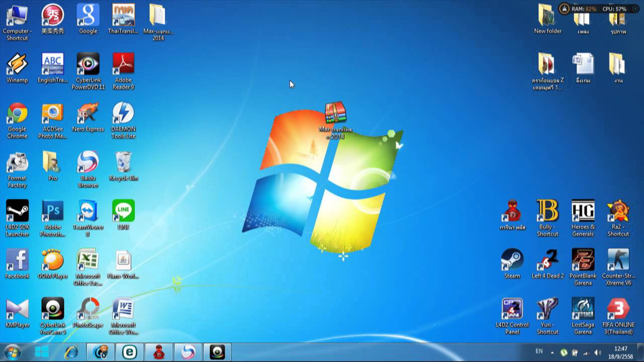Click the Windows Start button

pos(13,352)
